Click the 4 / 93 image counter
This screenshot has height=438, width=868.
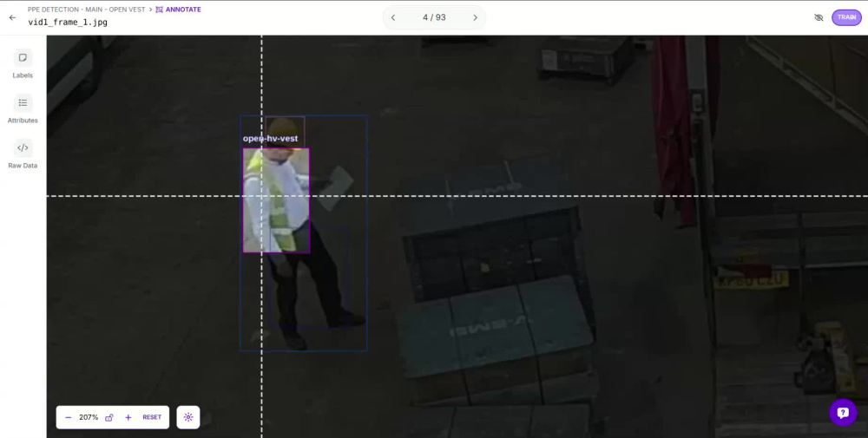[x=434, y=17]
